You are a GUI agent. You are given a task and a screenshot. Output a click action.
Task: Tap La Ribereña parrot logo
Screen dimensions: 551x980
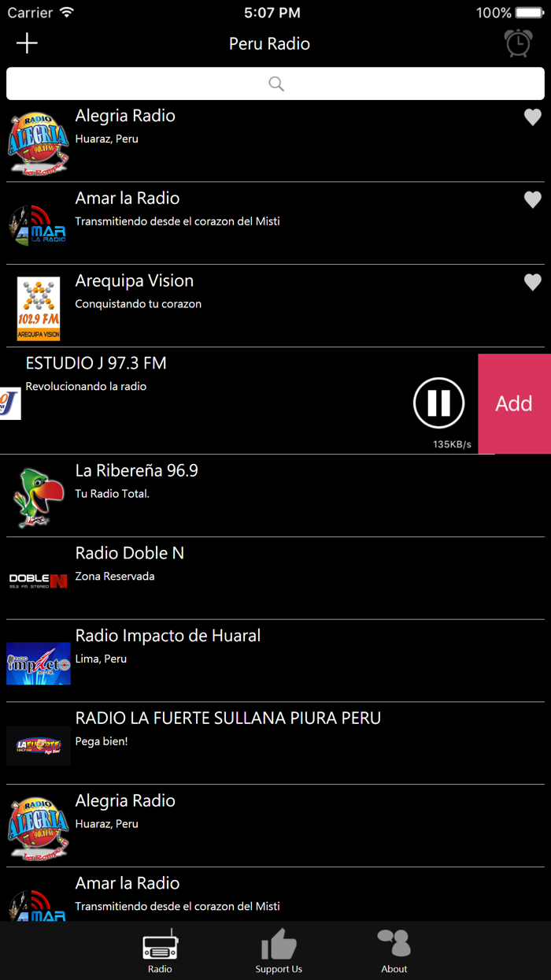[39, 498]
